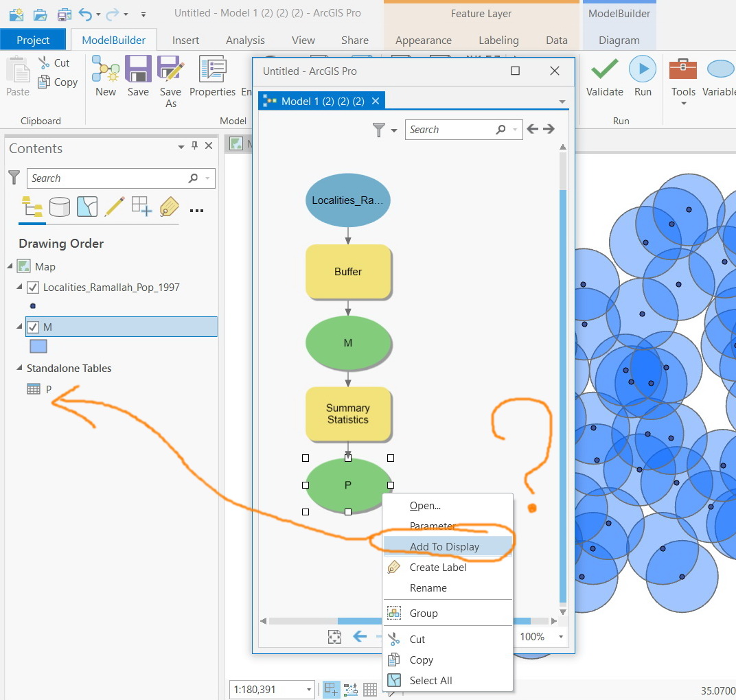Select List By Labeling tag icon
Image resolution: width=736 pixels, height=700 pixels.
(x=169, y=207)
